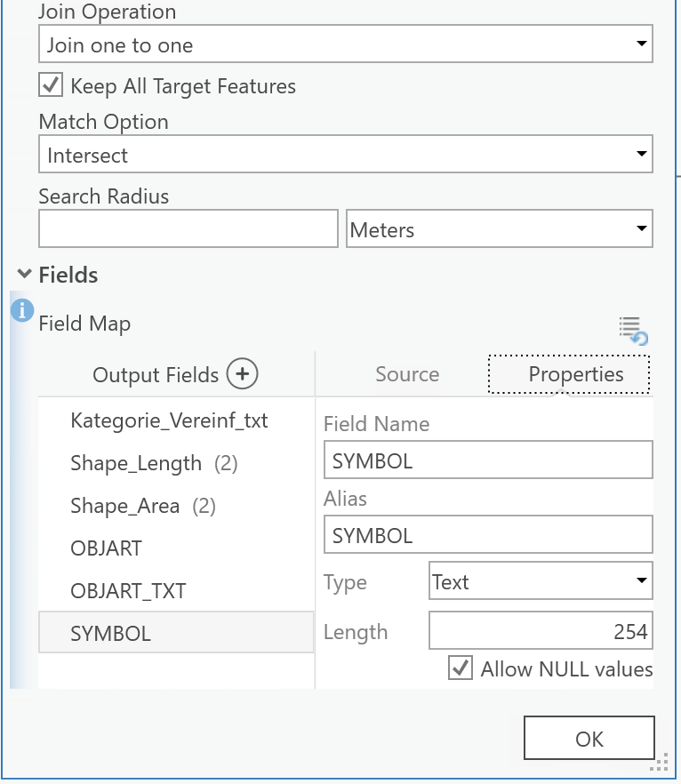
Task: Click the Field Name text box
Action: 488,461
